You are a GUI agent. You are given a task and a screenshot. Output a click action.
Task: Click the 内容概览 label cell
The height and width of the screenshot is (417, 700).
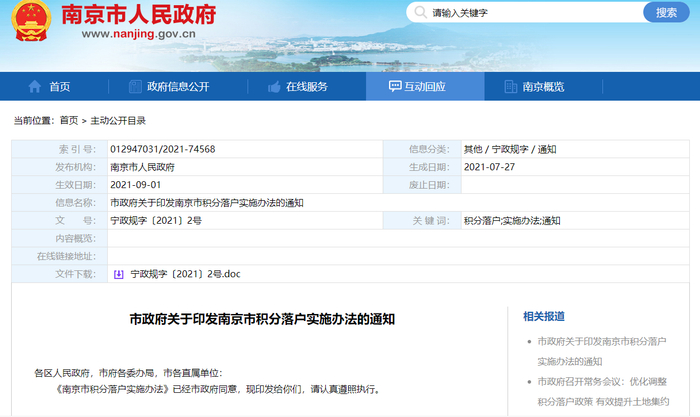click(x=59, y=238)
